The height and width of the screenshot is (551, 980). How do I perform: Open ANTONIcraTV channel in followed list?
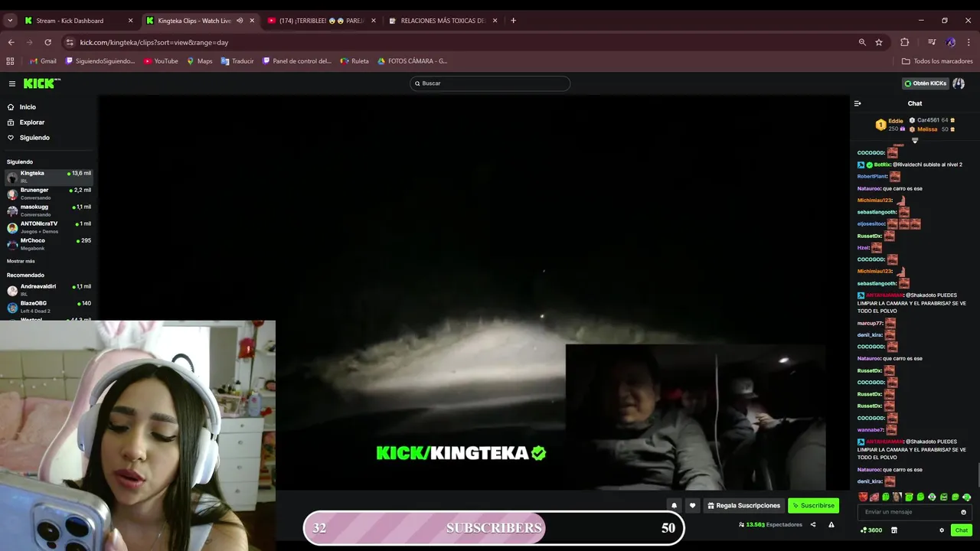(x=49, y=227)
